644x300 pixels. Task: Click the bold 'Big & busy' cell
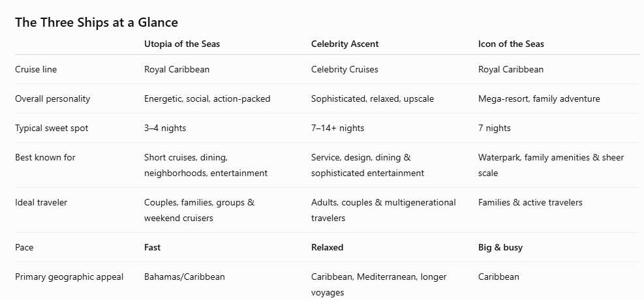pos(500,247)
